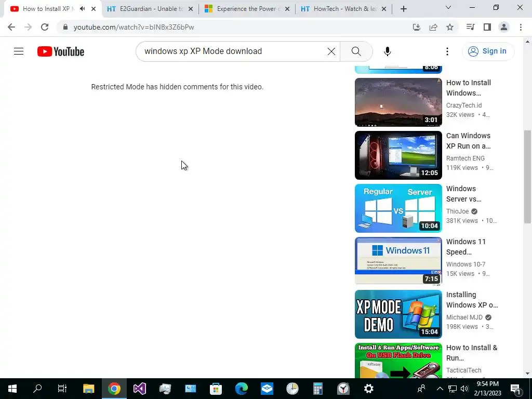Open 'How to Install & Run...' title
532x399 pixels.
(472, 353)
